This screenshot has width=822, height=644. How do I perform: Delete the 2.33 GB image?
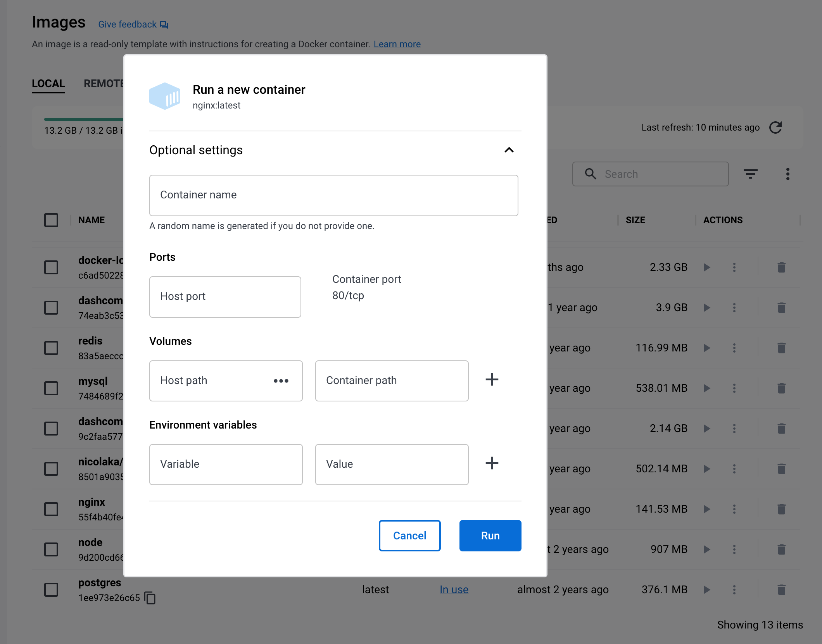coord(782,267)
